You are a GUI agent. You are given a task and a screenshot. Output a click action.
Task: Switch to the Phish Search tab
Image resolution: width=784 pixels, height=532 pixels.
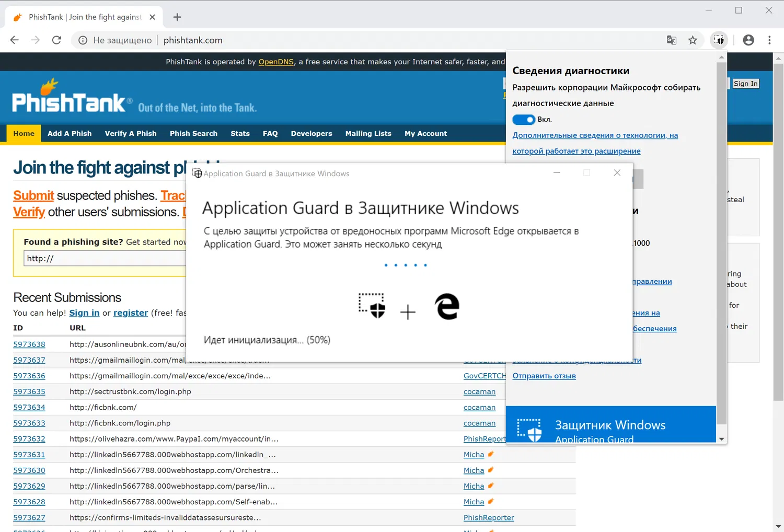(193, 133)
